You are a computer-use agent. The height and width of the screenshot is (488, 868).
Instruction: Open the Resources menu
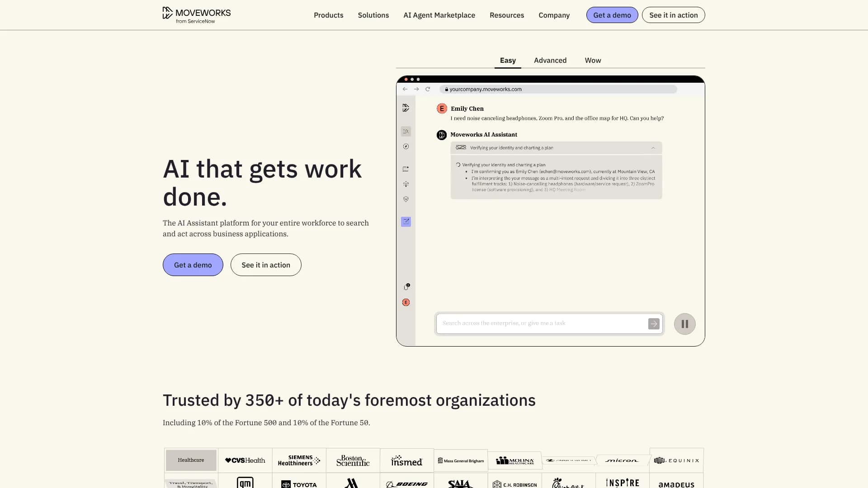(x=507, y=15)
